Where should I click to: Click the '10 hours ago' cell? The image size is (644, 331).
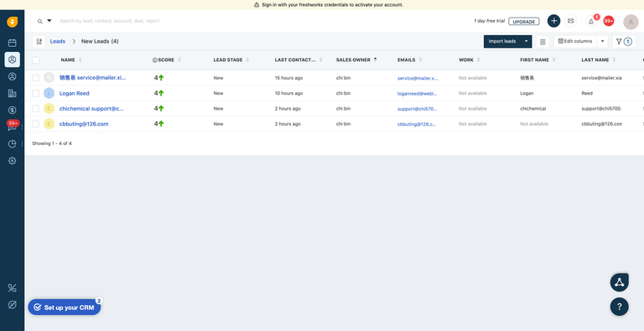pyautogui.click(x=288, y=93)
